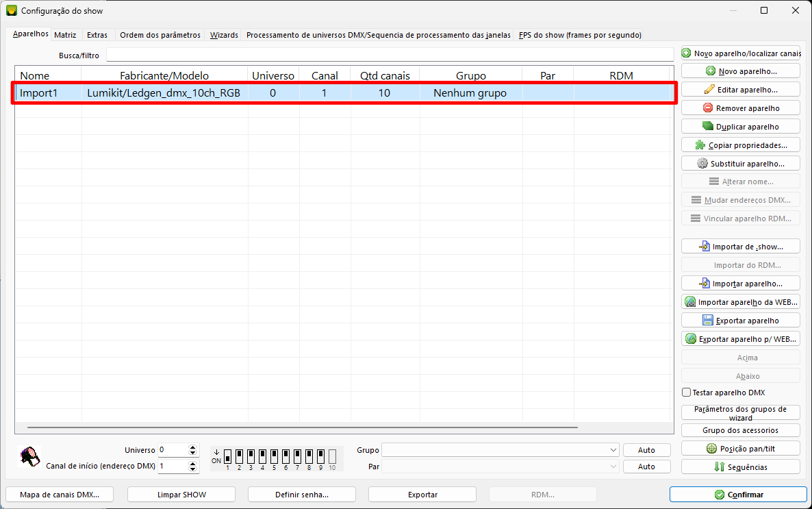Image resolution: width=812 pixels, height=509 pixels.
Task: Click the Busca/filtro search field
Action: (x=390, y=55)
